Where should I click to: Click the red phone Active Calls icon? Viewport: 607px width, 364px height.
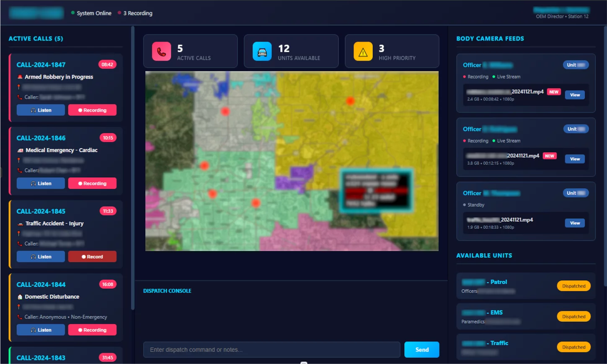pyautogui.click(x=161, y=51)
